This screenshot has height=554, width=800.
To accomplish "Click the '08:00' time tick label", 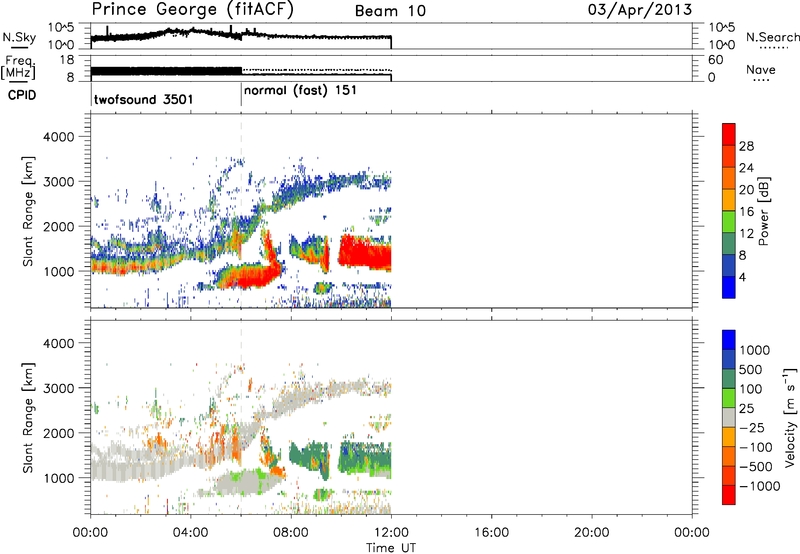I will [291, 533].
